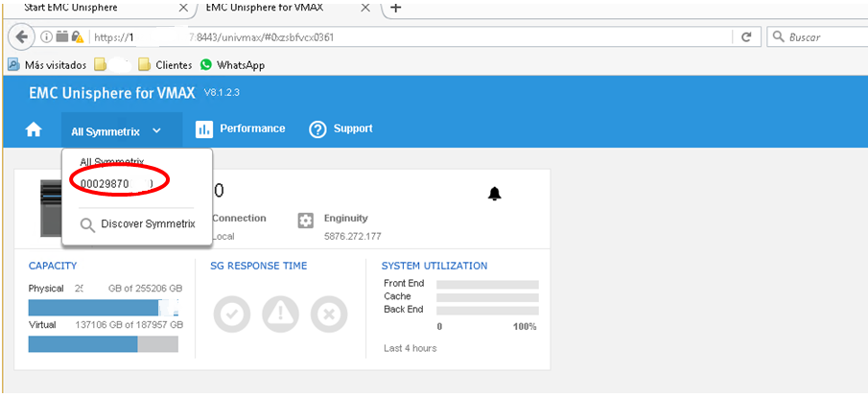This screenshot has width=868, height=397.
Task: Click the SG response critical X icon
Action: pyautogui.click(x=329, y=315)
